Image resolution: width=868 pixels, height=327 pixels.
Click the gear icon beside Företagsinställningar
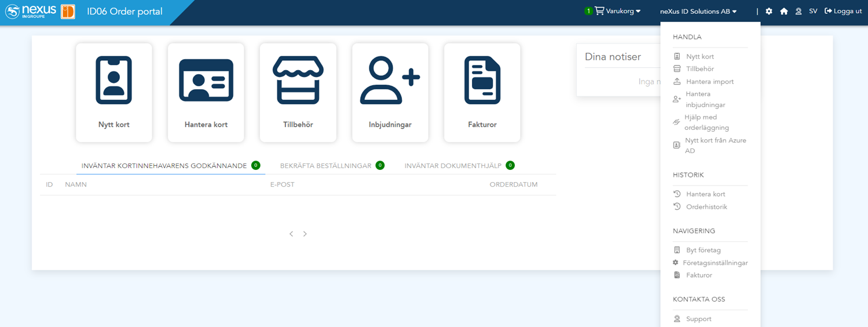(675, 263)
